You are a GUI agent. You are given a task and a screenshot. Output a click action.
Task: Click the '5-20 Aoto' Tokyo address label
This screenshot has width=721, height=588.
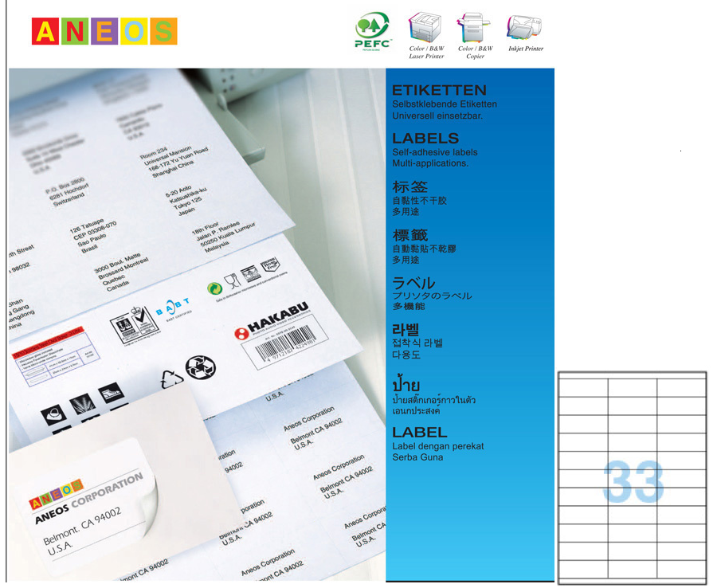tap(186, 201)
